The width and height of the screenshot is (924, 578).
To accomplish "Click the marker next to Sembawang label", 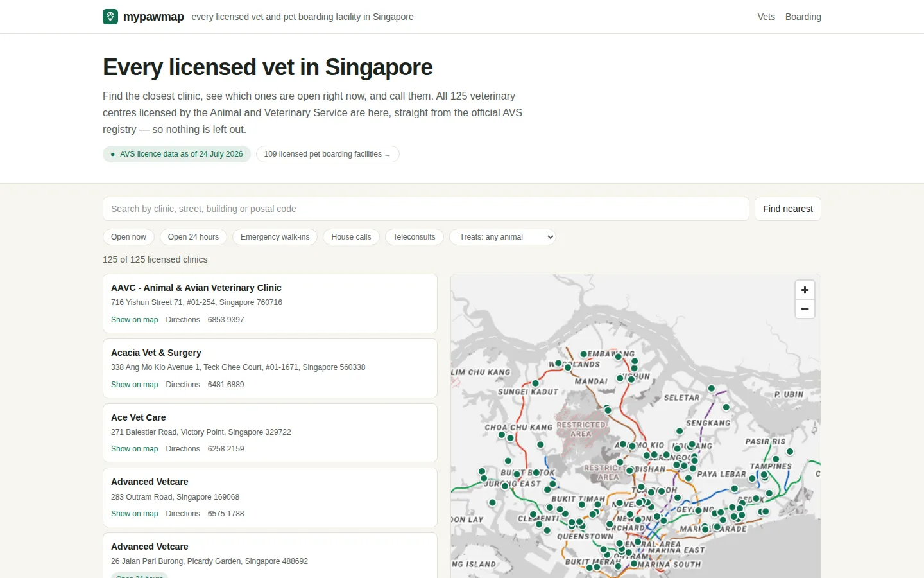I will point(583,354).
